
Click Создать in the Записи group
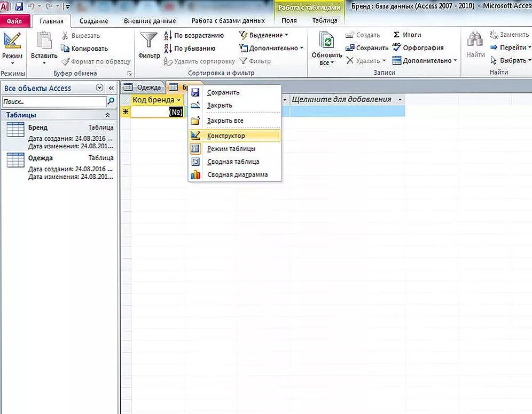(363, 35)
